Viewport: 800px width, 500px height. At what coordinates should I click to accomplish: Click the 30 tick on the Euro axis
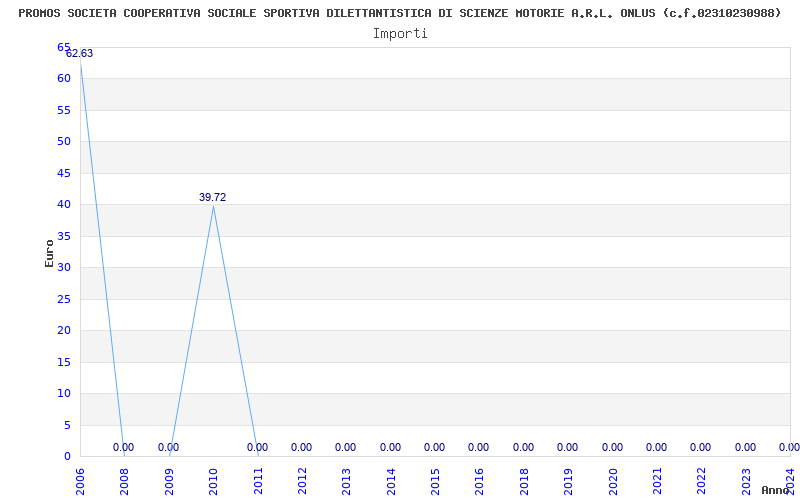click(x=64, y=267)
